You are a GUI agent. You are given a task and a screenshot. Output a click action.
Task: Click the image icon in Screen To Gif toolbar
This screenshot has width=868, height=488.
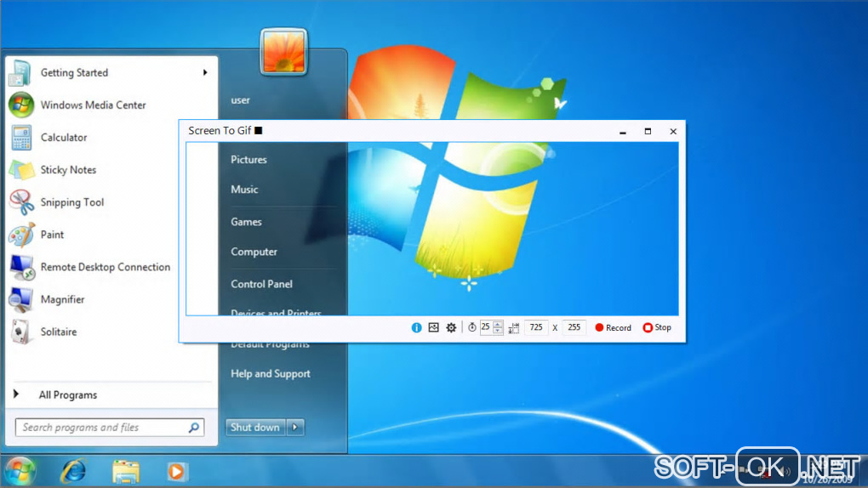(x=433, y=327)
